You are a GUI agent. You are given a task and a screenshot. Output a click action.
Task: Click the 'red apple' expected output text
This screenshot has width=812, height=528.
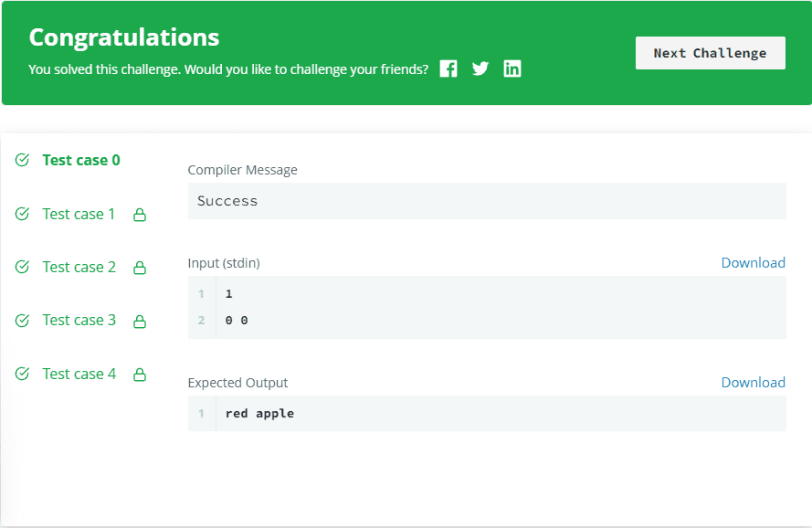tap(259, 414)
